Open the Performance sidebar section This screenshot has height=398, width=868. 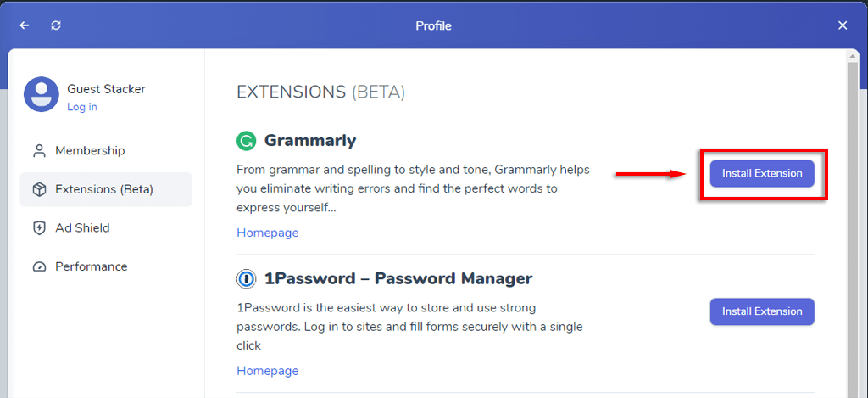pyautogui.click(x=91, y=266)
